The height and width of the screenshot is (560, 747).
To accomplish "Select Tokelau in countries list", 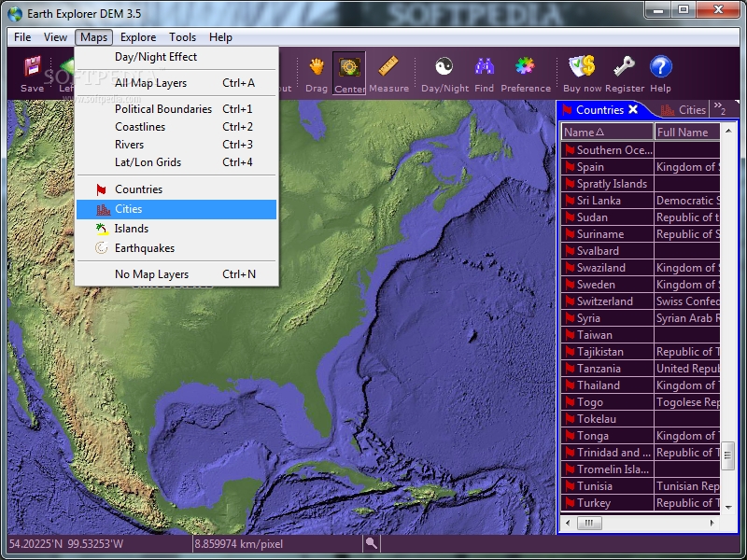I will (641, 419).
